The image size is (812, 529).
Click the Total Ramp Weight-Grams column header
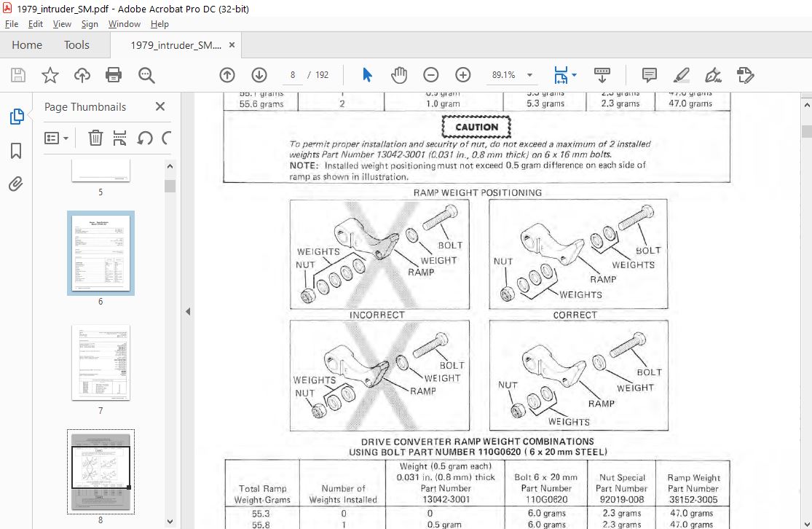point(262,494)
